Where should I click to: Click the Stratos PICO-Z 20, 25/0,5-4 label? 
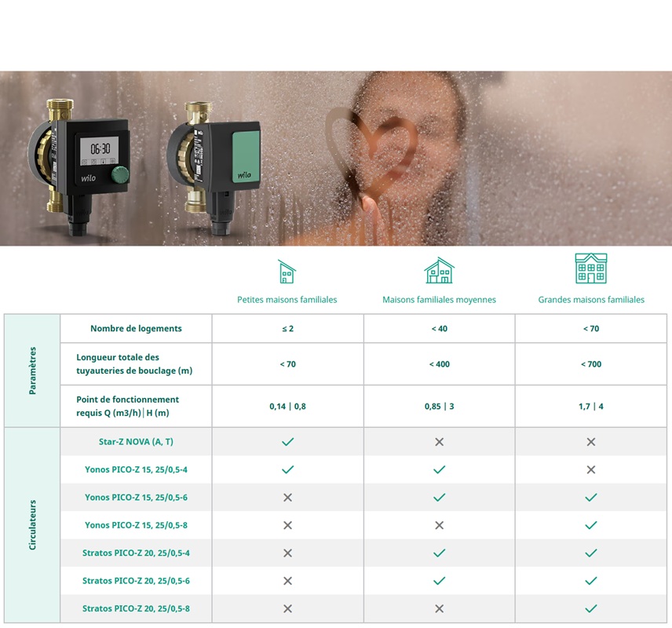pos(136,553)
